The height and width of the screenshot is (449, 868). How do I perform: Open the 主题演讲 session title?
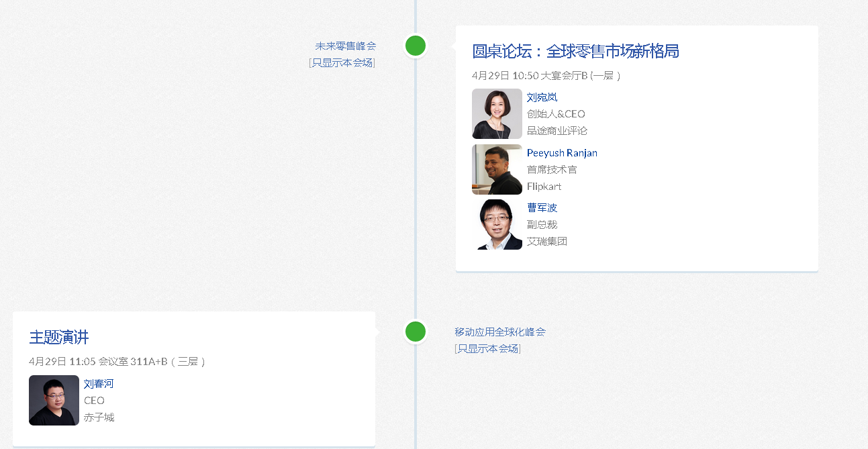[x=59, y=338]
